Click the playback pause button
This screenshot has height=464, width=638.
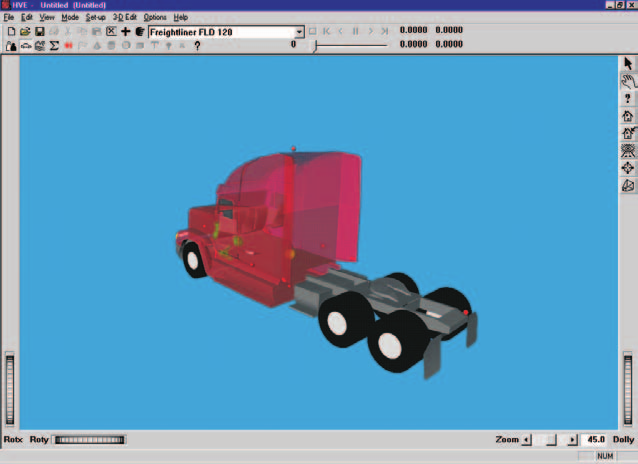(356, 31)
